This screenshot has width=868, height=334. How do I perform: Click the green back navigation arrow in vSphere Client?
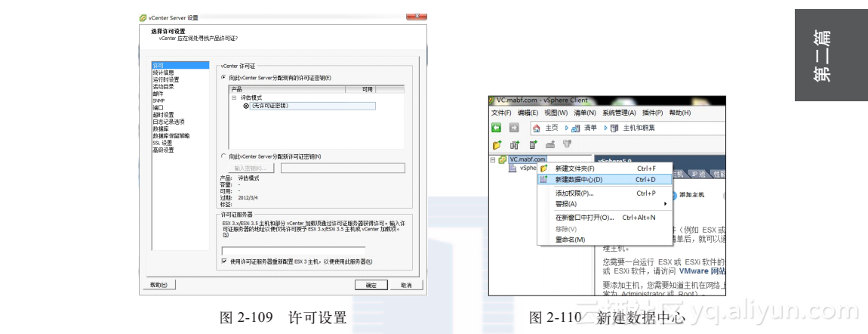coord(497,128)
